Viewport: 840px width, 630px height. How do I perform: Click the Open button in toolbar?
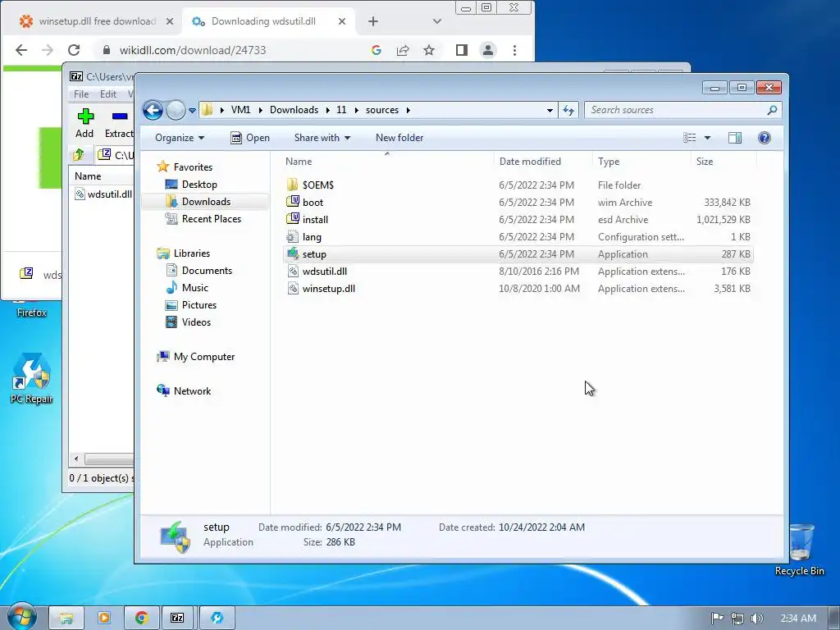point(250,138)
